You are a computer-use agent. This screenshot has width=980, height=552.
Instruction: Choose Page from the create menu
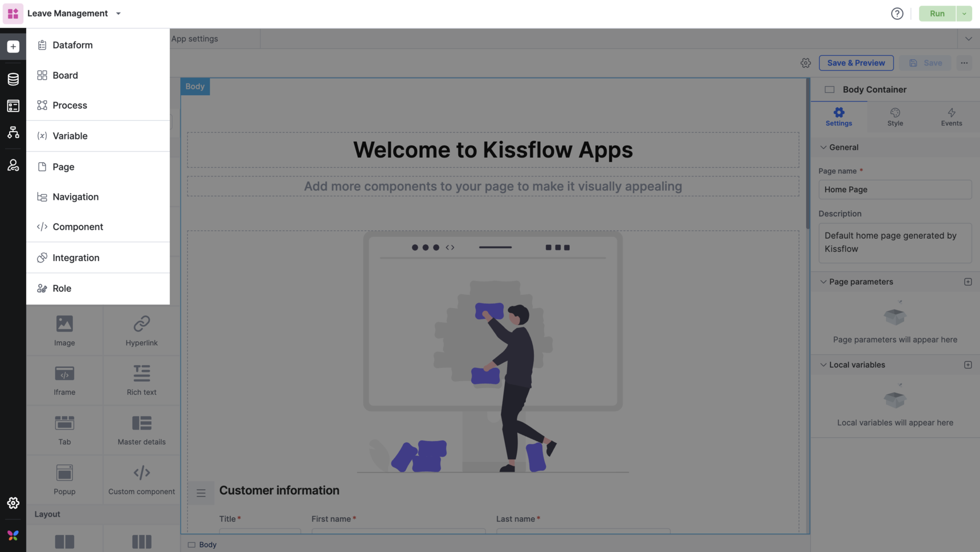tap(98, 167)
